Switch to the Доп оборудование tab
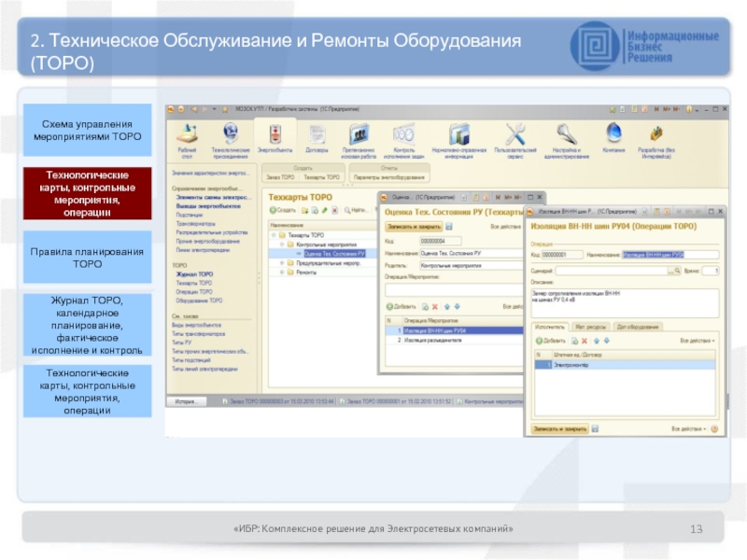Viewport: 747px width, 560px height. point(638,327)
